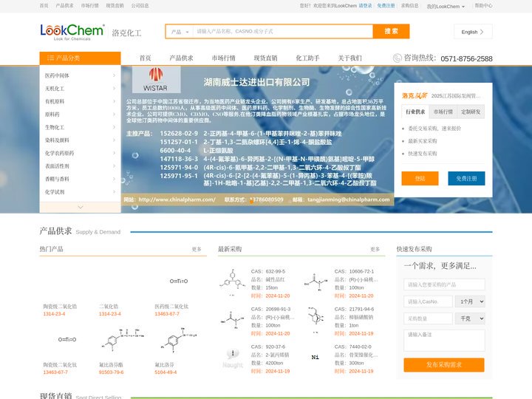Click the product name search input
The height and width of the screenshot is (399, 532).
tap(282, 32)
